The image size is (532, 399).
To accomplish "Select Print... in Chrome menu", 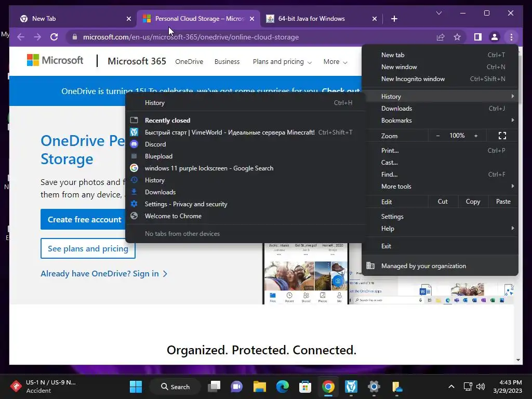I will [440, 150].
